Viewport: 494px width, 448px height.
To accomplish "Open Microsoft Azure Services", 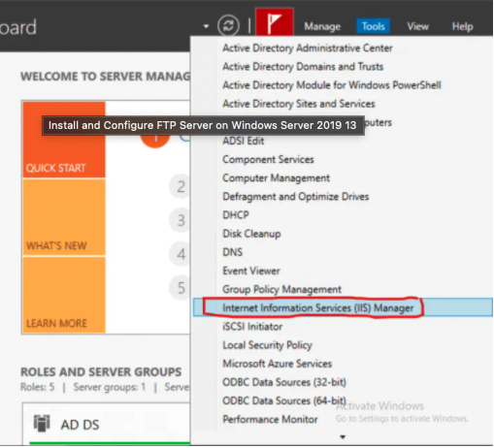I will tap(278, 364).
